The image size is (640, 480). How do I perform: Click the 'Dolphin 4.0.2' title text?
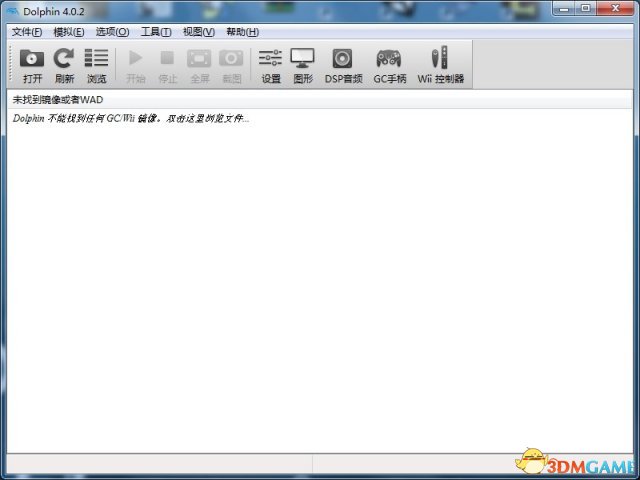click(x=54, y=11)
